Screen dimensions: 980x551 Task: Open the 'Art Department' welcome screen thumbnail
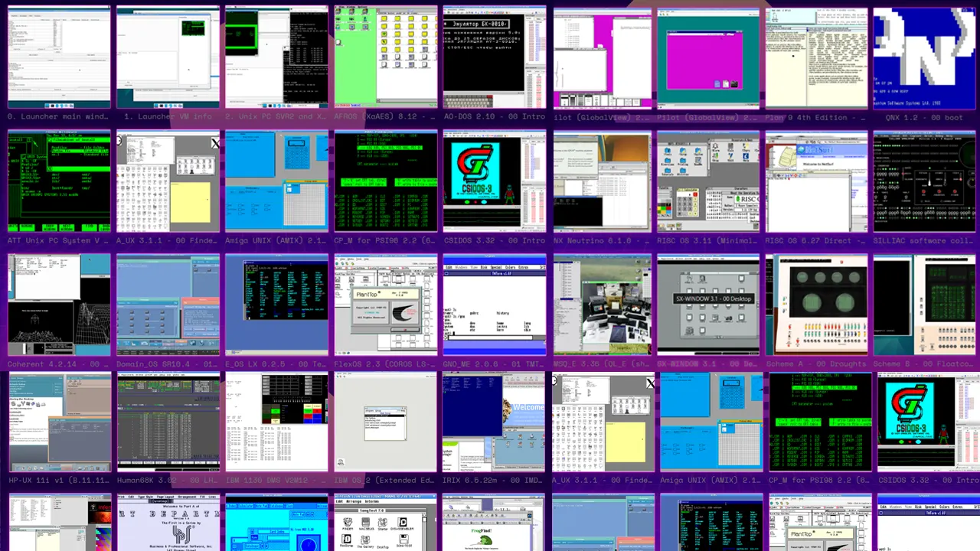pyautogui.click(x=168, y=523)
